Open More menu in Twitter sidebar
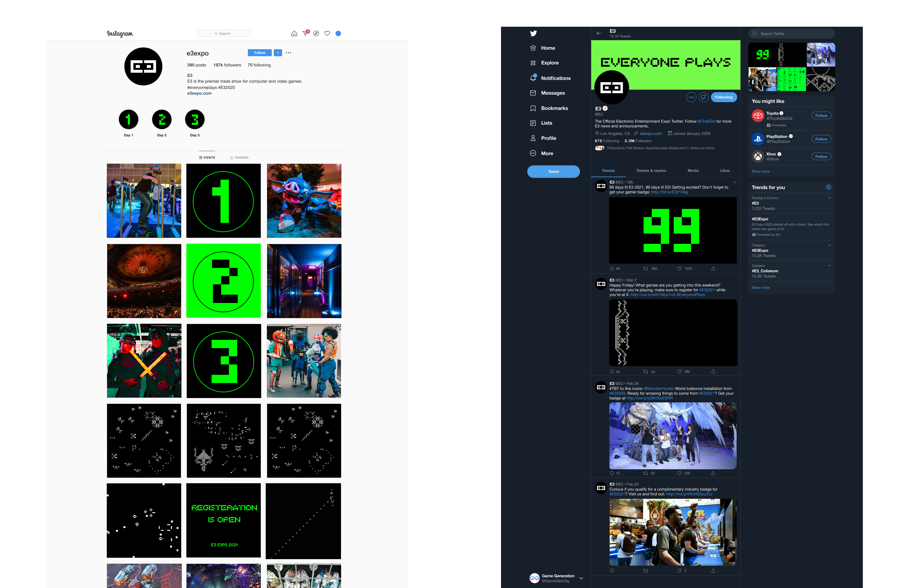The width and height of the screenshot is (909, 588). [x=542, y=153]
